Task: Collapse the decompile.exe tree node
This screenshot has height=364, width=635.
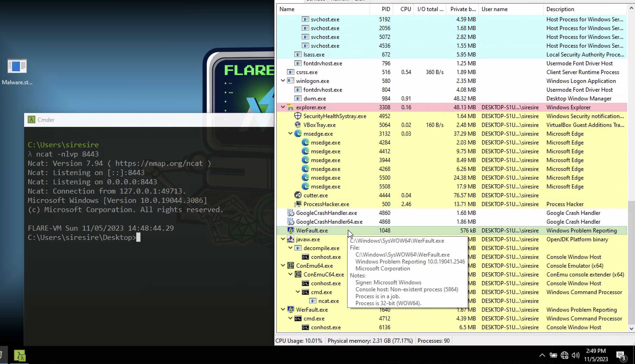Action: (290, 248)
